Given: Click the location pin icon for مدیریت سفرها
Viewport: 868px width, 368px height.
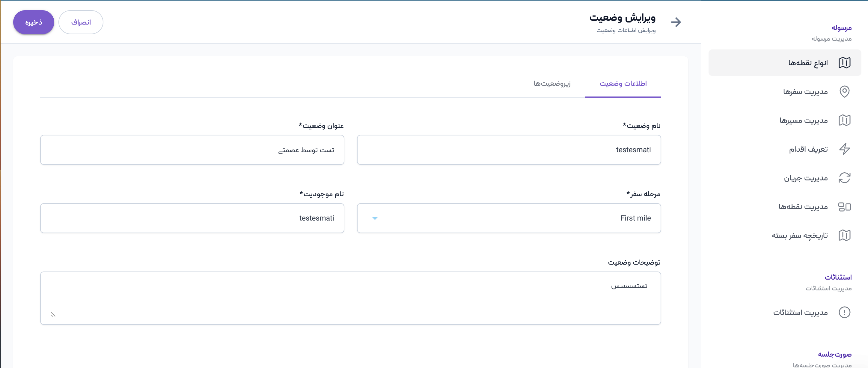Looking at the screenshot, I should coord(844,92).
